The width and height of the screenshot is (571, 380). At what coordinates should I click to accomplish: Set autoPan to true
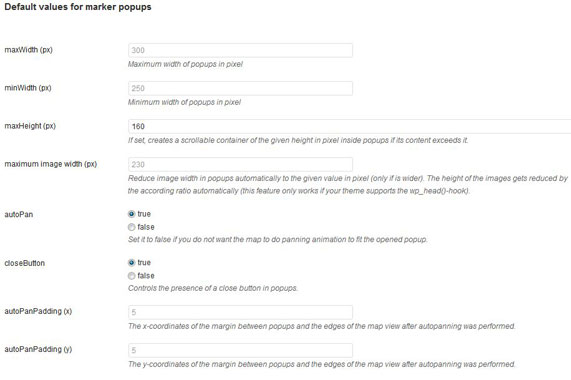click(131, 214)
